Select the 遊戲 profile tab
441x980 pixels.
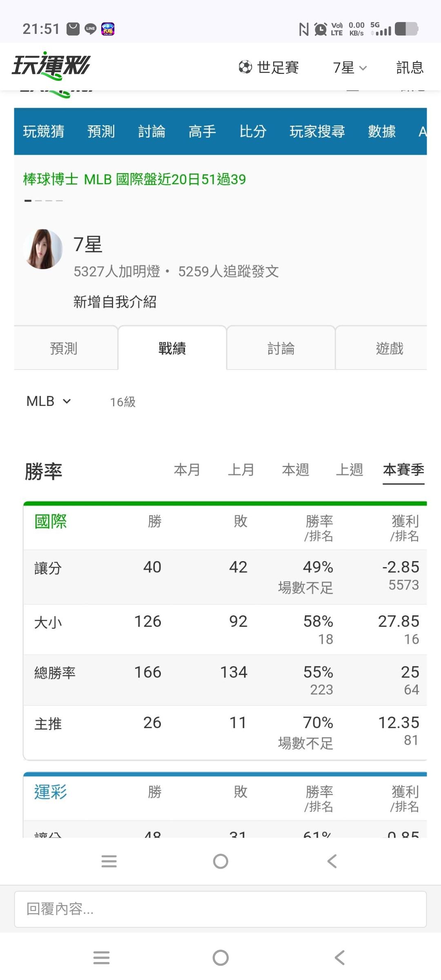click(390, 348)
